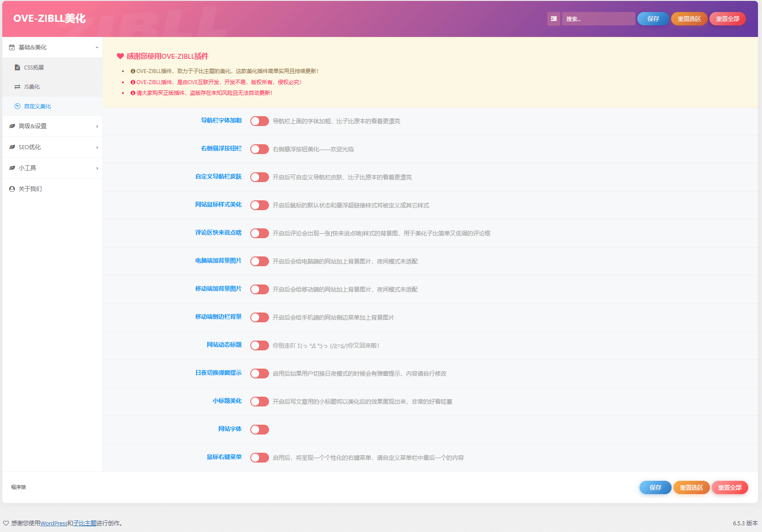The height and width of the screenshot is (532, 762).
Task: Expand the SEO优化 section chevron
Action: point(97,147)
